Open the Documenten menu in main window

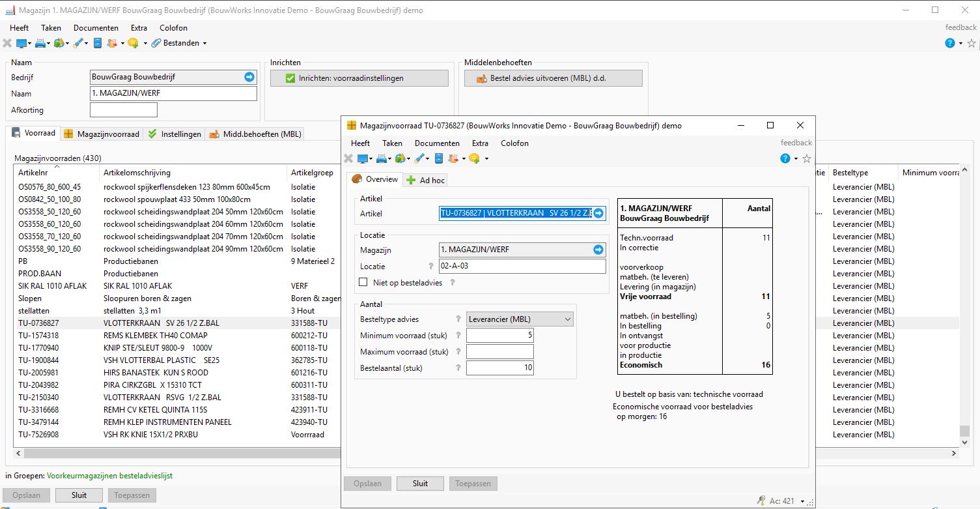[x=96, y=28]
